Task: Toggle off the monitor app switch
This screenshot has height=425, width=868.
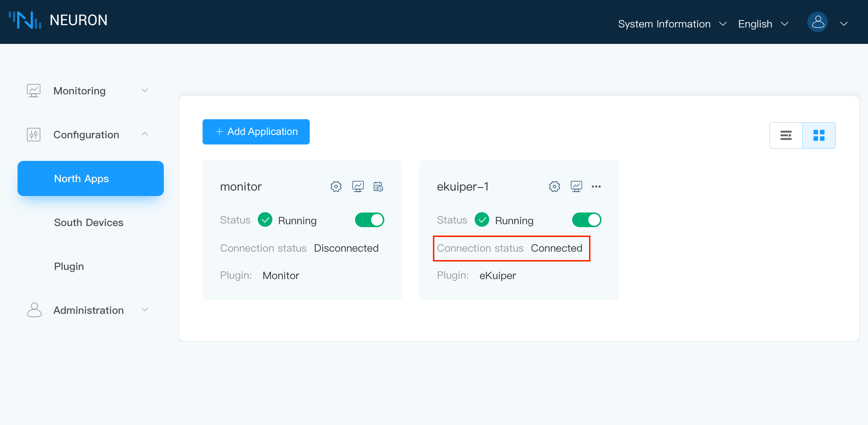Action: tap(369, 220)
